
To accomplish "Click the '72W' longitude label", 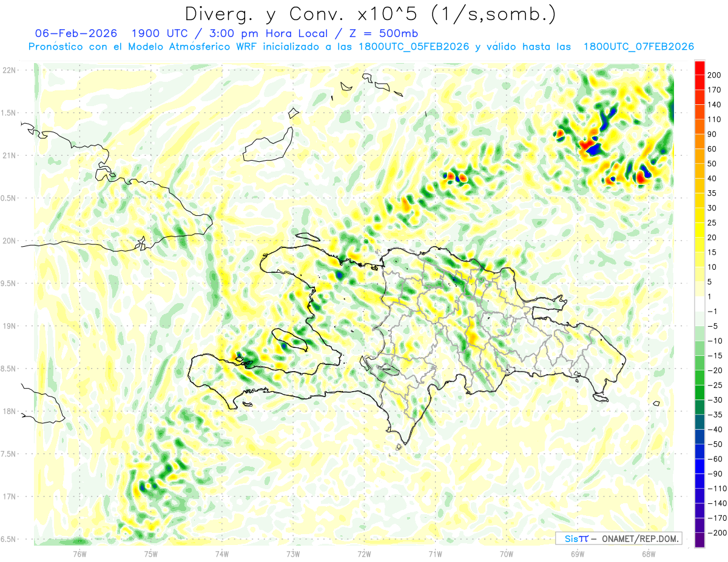I will (x=364, y=554).
